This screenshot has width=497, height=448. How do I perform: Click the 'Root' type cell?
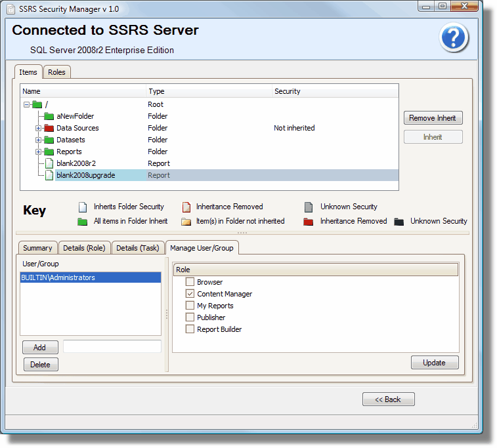tap(156, 104)
